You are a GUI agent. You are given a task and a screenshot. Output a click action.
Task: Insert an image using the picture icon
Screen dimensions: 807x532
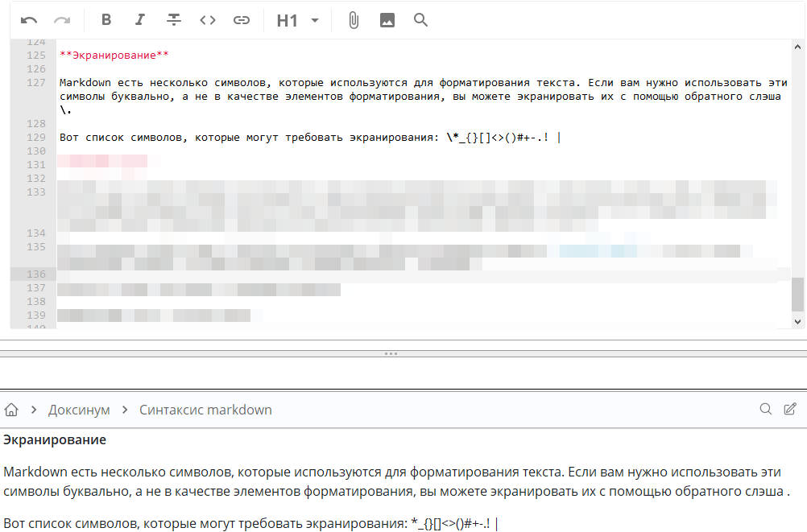(387, 20)
